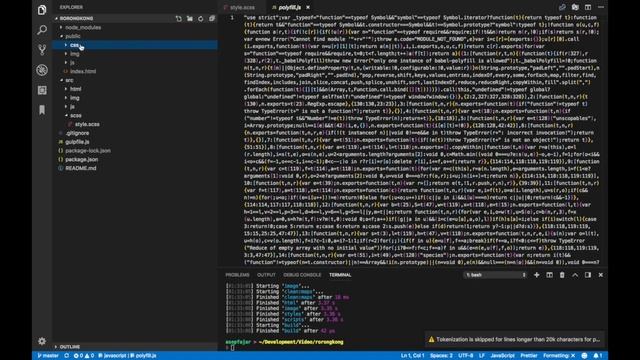The width and height of the screenshot is (640, 360).
Task: Click the synchronize changes icon in status bar
Action: [67, 356]
